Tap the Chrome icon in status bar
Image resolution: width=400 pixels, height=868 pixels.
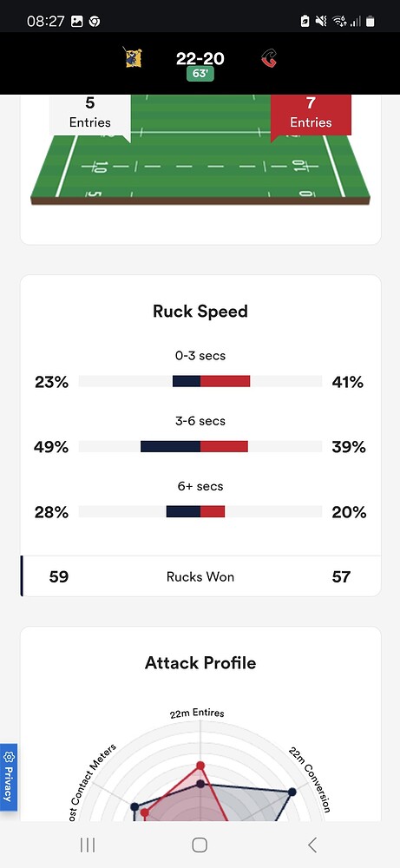(x=95, y=21)
